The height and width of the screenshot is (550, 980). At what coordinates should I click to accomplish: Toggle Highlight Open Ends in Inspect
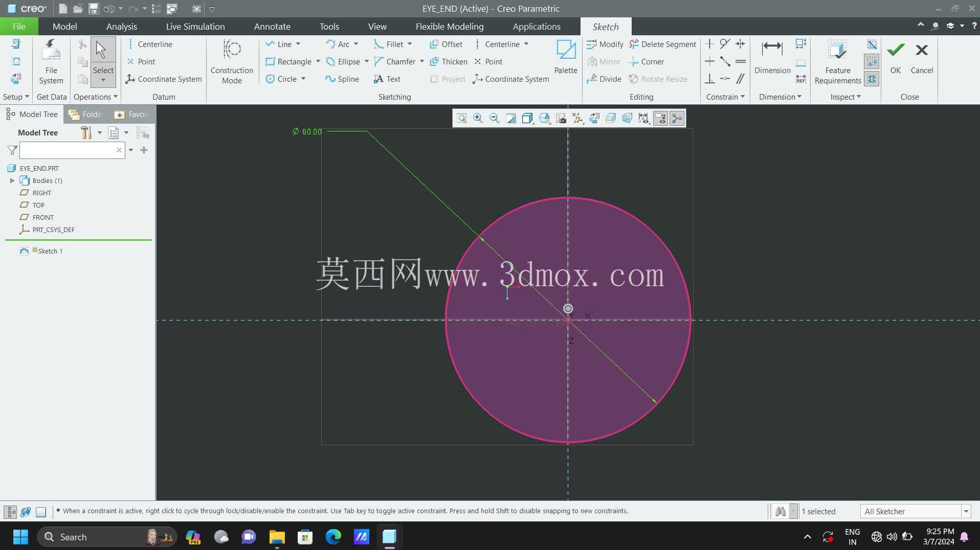tap(872, 61)
